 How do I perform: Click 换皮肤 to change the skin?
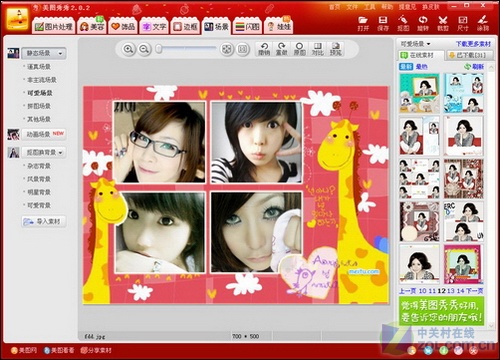tap(431, 7)
